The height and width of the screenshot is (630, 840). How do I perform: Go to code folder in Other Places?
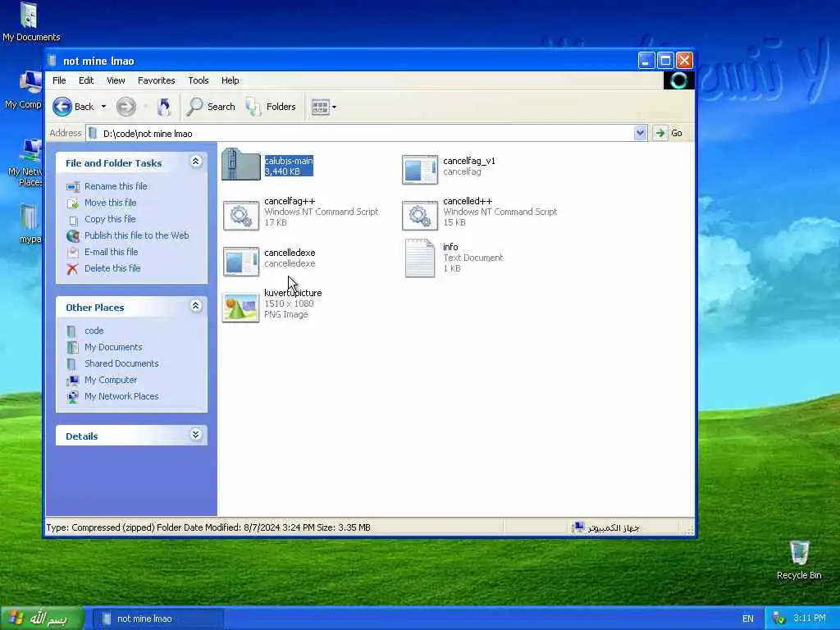point(94,331)
